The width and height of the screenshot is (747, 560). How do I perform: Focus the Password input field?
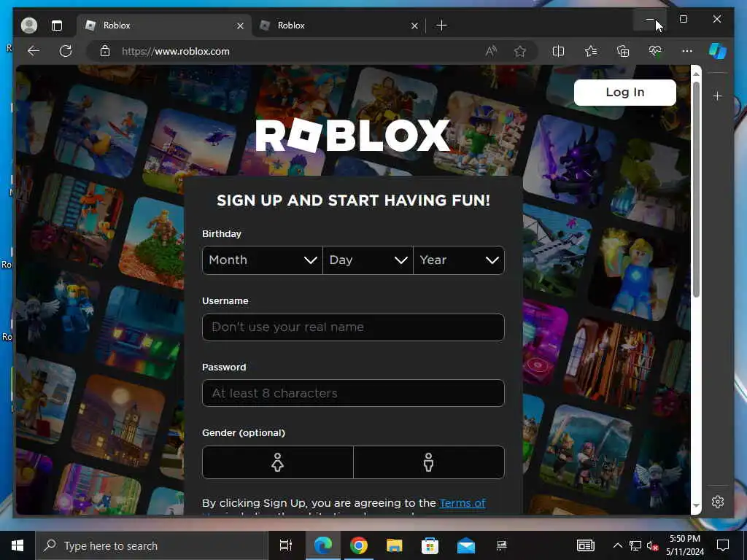(x=354, y=393)
